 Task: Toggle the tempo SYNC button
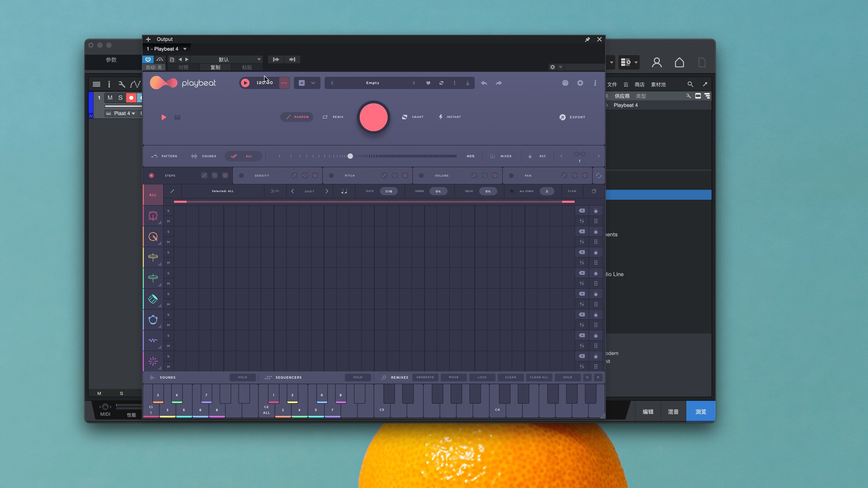pyautogui.click(x=284, y=83)
